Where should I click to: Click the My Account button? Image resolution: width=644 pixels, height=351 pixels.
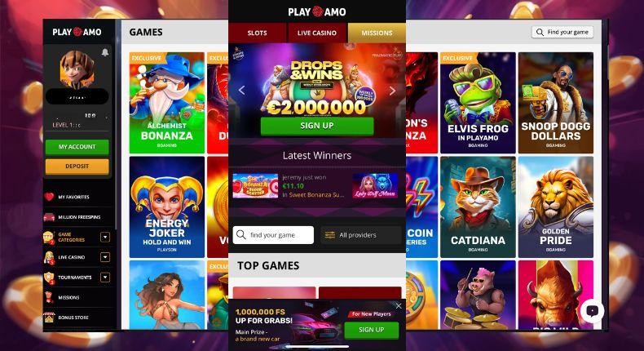(x=77, y=147)
